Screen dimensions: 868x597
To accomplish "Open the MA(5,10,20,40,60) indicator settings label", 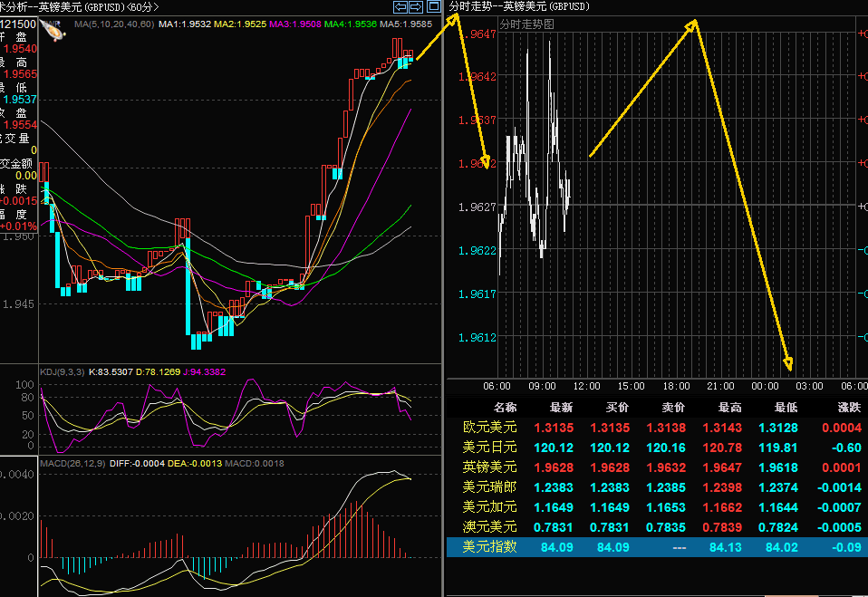I will click(114, 24).
